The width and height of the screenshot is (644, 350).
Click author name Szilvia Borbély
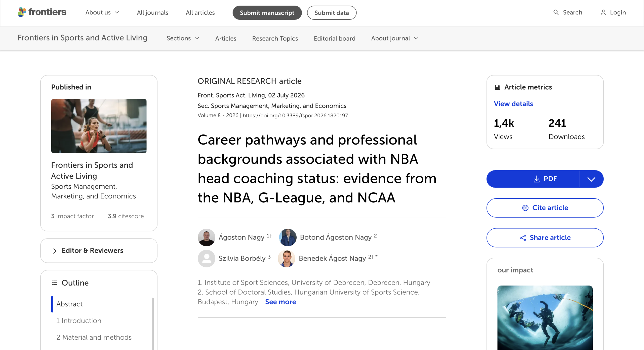click(242, 259)
